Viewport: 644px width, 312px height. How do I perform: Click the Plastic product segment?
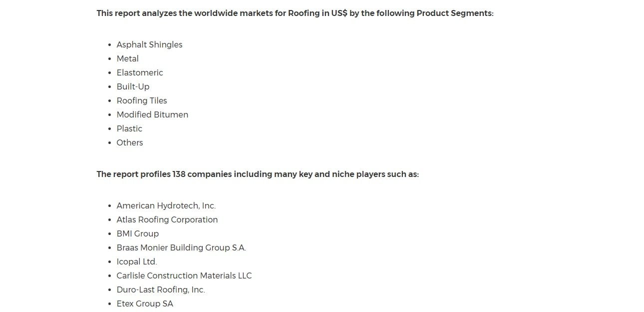tap(129, 128)
